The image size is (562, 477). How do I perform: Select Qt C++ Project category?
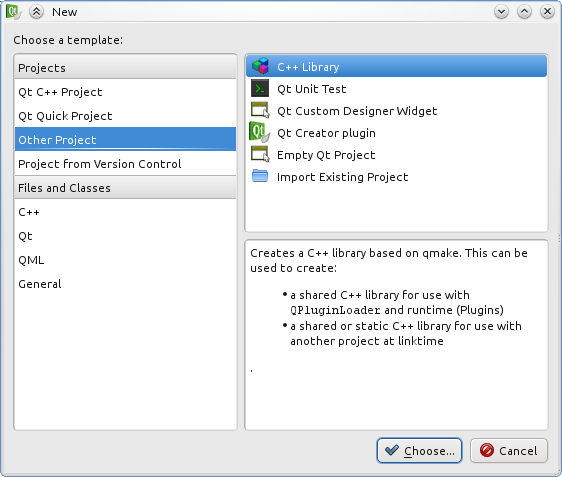(125, 92)
